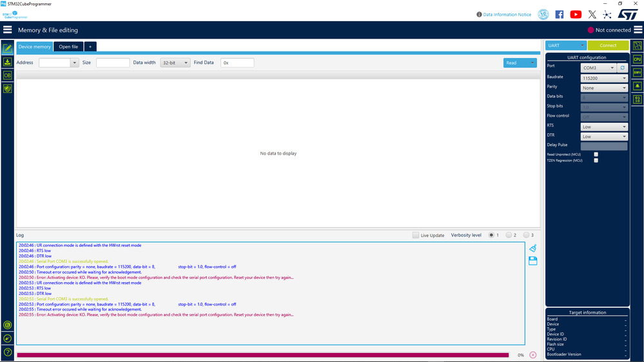Click the disabled Stop bits dropdown
Image resolution: width=644 pixels, height=362 pixels.
pyautogui.click(x=604, y=108)
